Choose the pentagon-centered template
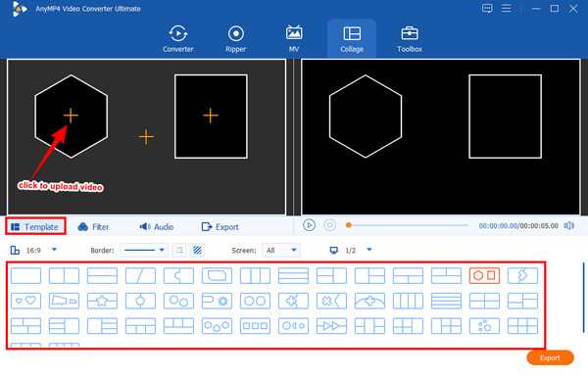This screenshot has width=588, height=378. 140,301
